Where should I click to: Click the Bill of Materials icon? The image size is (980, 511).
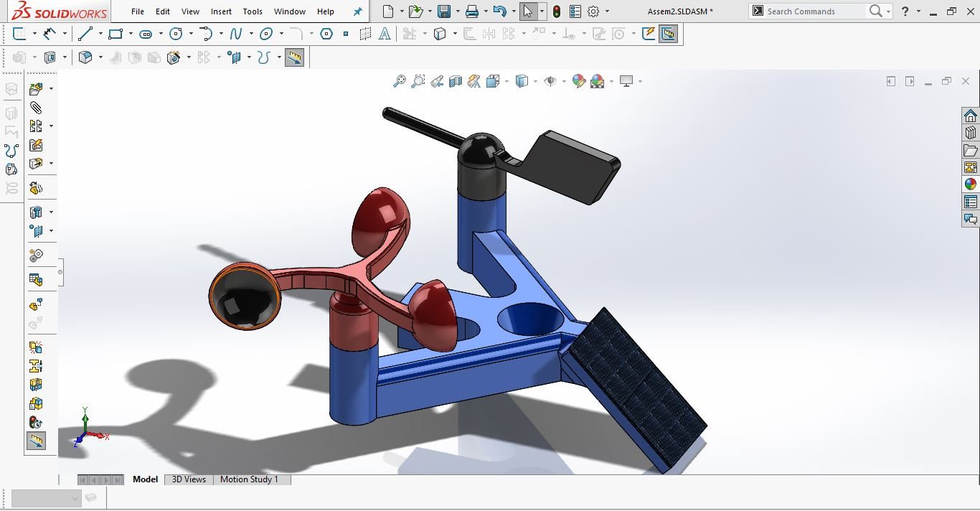(36, 279)
